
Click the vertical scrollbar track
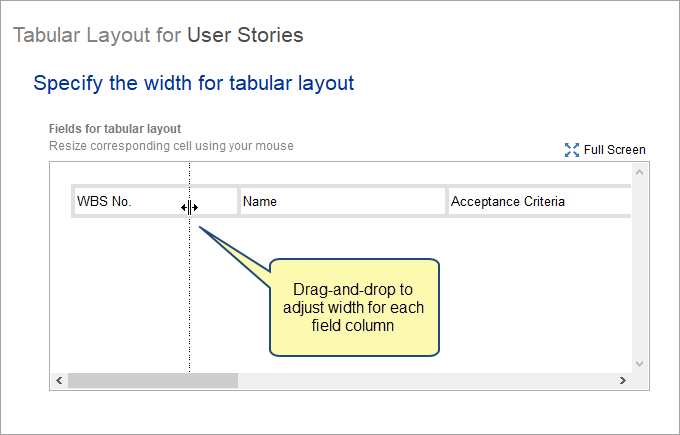pyautogui.click(x=639, y=268)
